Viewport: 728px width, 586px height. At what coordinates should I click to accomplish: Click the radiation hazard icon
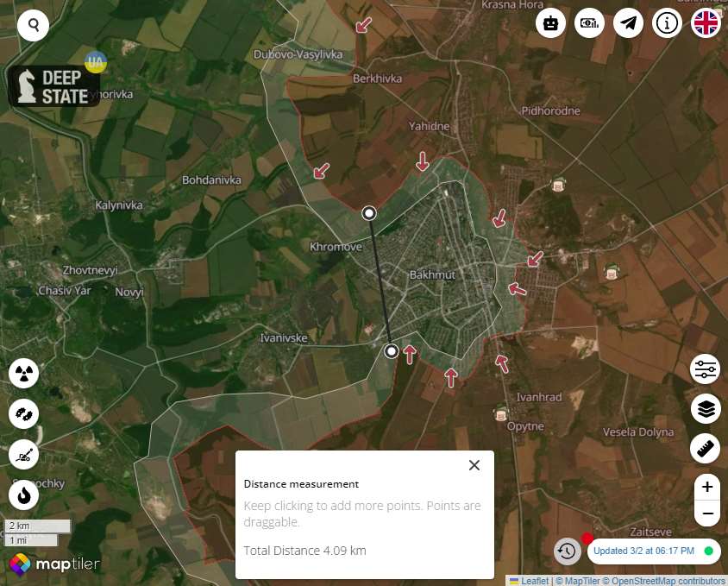click(x=24, y=374)
